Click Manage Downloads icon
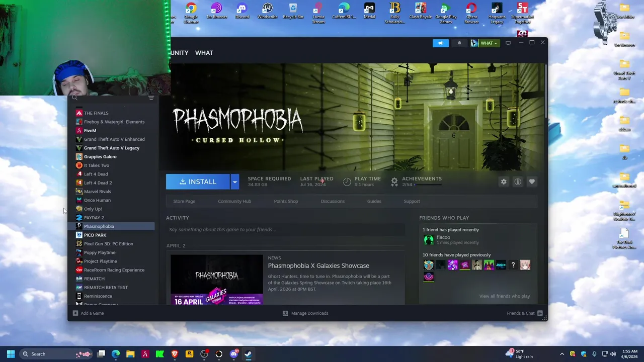This screenshot has height=362, width=644. 285,313
